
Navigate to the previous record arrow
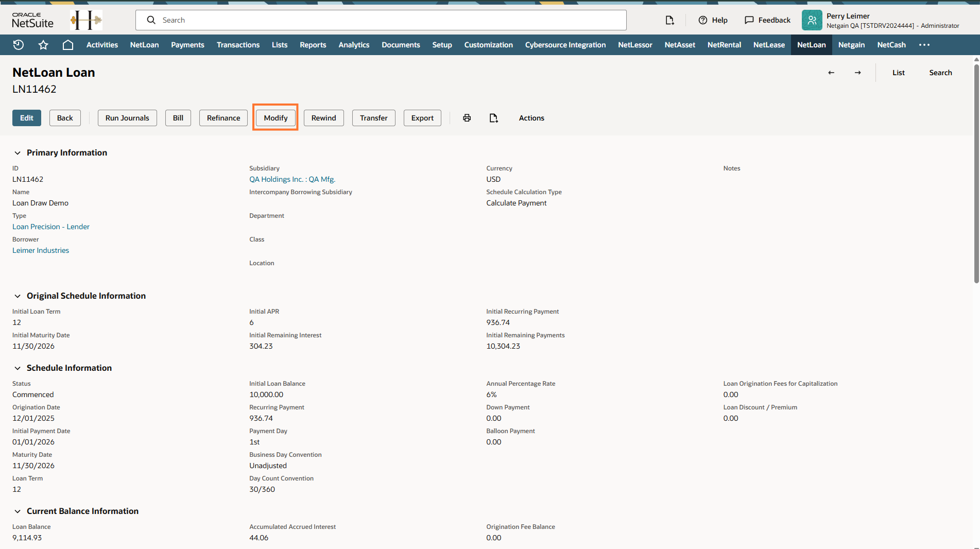(x=831, y=73)
